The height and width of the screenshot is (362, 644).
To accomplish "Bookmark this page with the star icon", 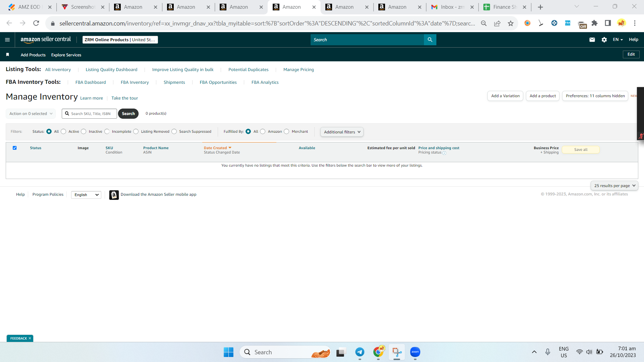I will point(511,23).
